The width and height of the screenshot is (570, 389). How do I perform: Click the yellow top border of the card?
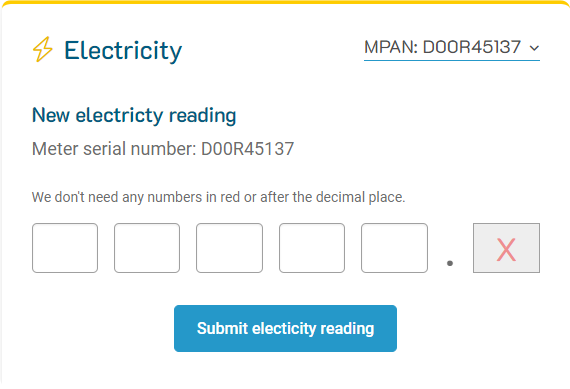(x=285, y=2)
